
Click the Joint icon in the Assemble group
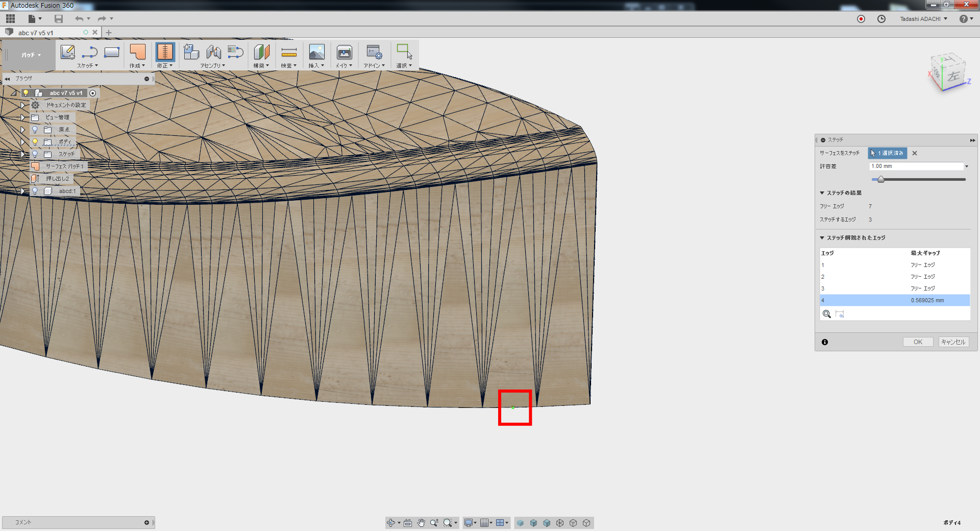tap(214, 52)
